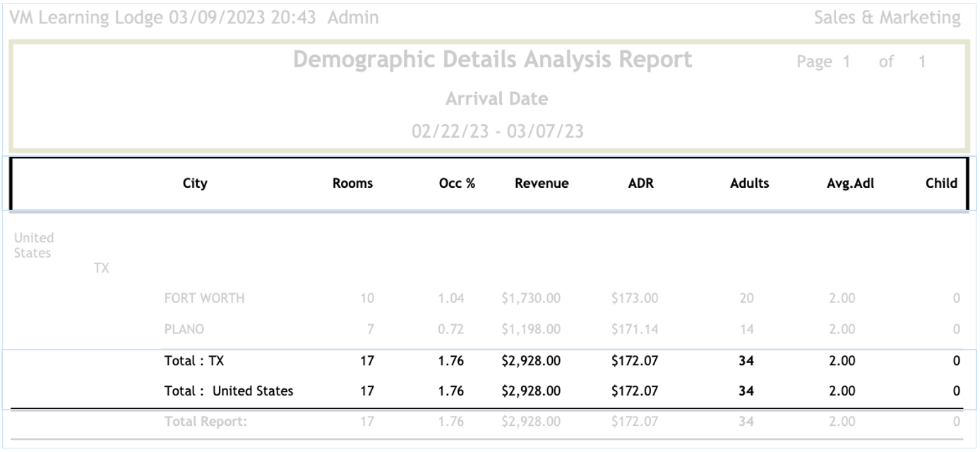This screenshot has height=452, width=980.
Task: Click the TX state group label
Action: 101,268
